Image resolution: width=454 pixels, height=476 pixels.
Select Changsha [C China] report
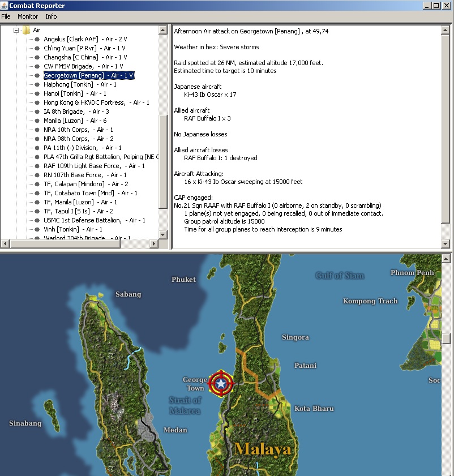(x=85, y=57)
